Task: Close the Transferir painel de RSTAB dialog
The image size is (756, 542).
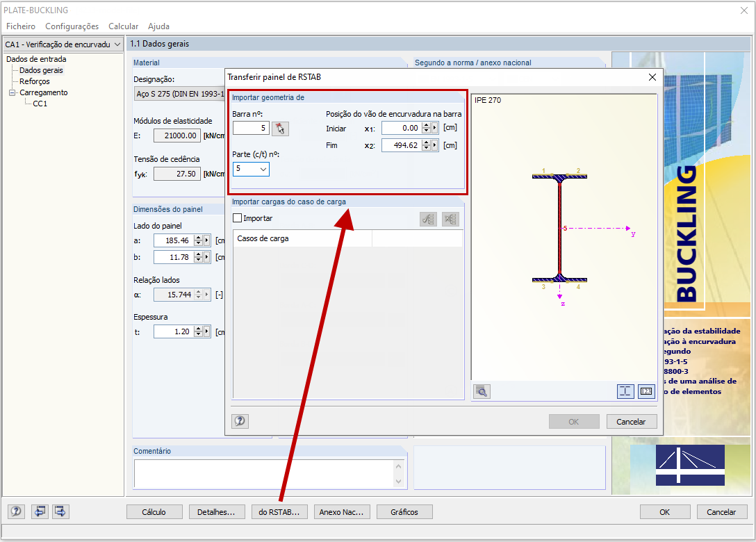Action: [x=652, y=77]
